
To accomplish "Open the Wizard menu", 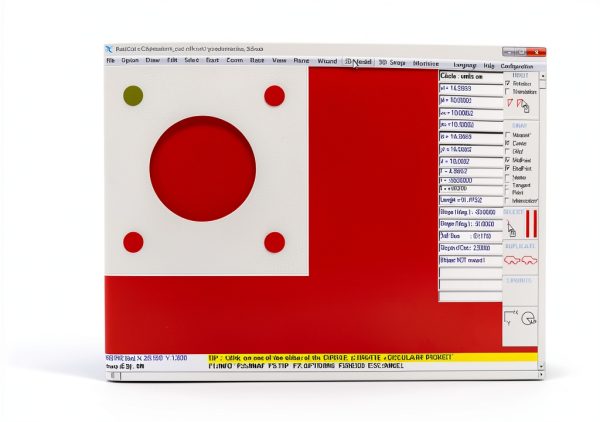I will coord(327,61).
